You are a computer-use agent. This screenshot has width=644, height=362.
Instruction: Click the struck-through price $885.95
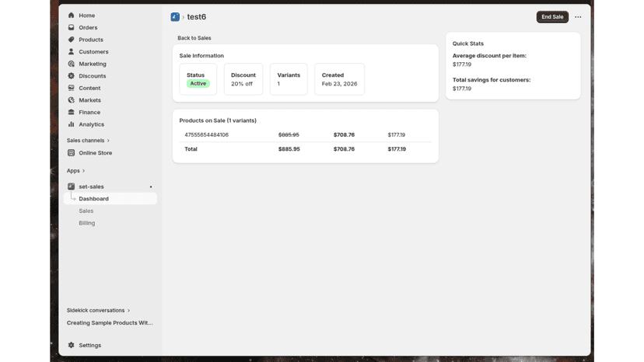[289, 134]
